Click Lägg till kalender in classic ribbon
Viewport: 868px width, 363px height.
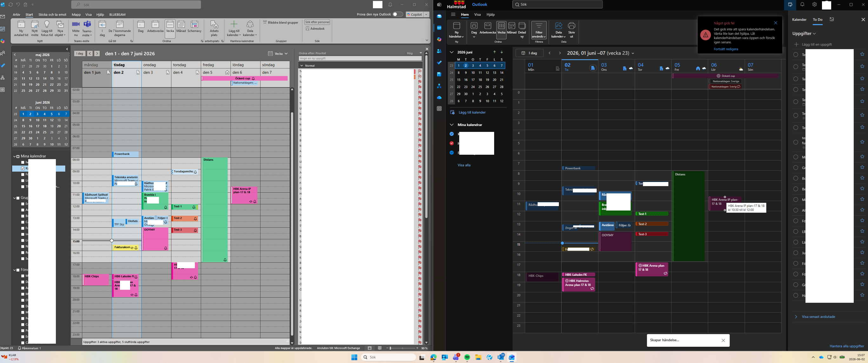[x=234, y=29]
